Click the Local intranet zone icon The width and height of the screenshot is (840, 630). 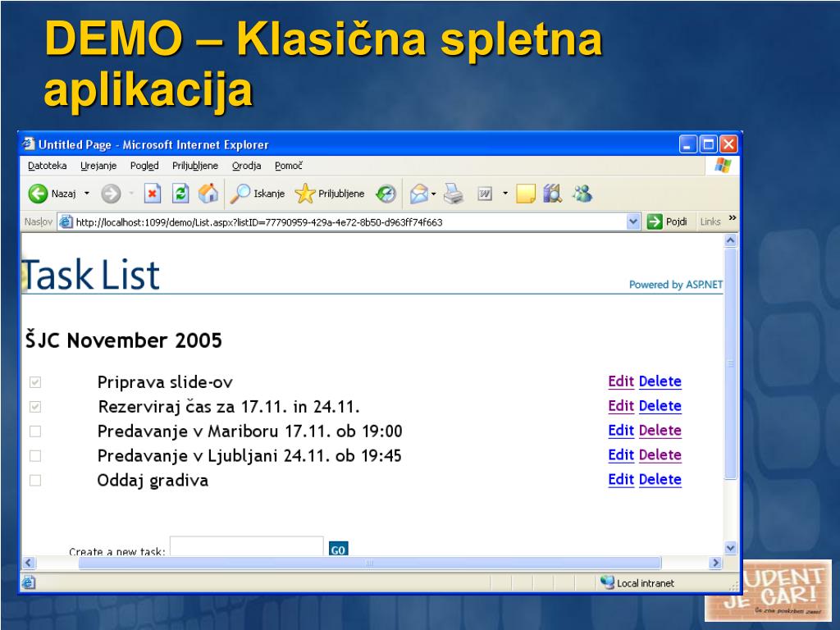[x=607, y=582]
